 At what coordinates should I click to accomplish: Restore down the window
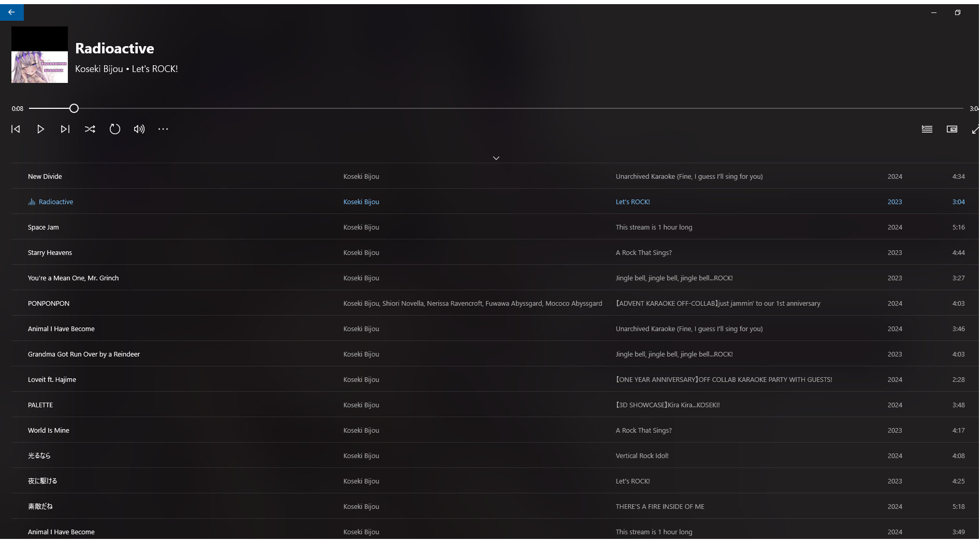click(958, 12)
